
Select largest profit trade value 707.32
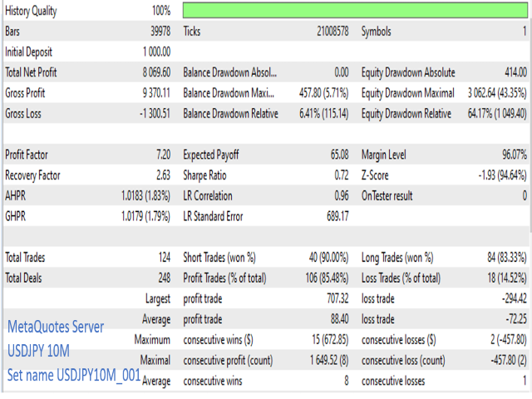[x=337, y=298]
